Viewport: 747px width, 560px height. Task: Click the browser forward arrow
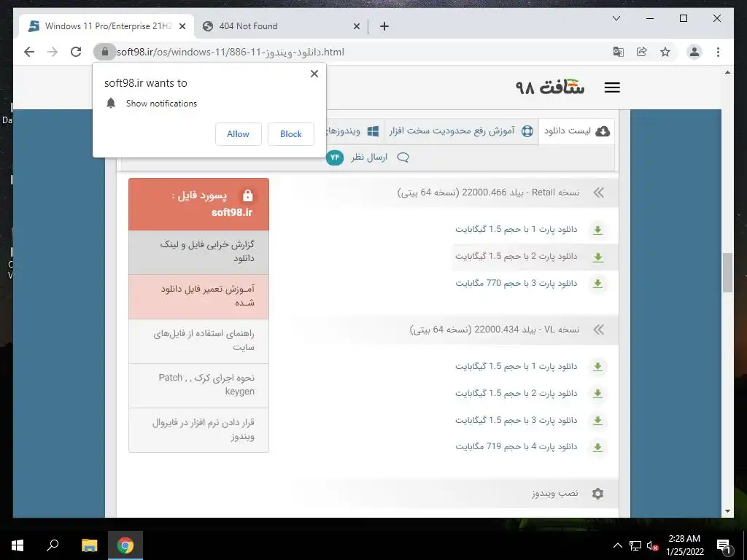(x=53, y=52)
